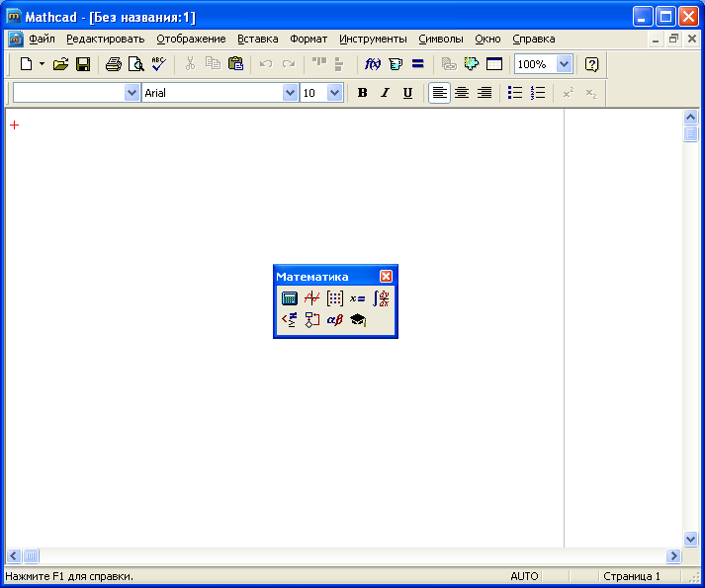The image size is (705, 588).
Task: Open the Справка menu
Action: [x=534, y=40]
